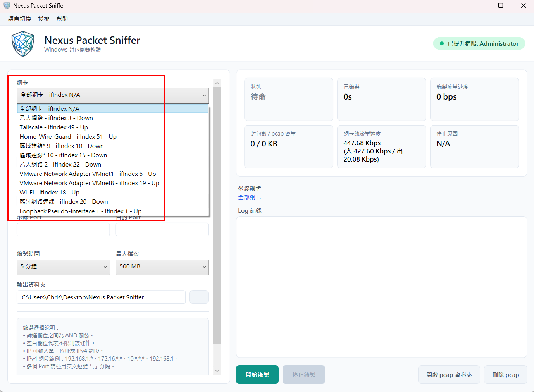Select 全部網卡 - ifIndex N/A option
The height and width of the screenshot is (392, 534).
coord(113,108)
